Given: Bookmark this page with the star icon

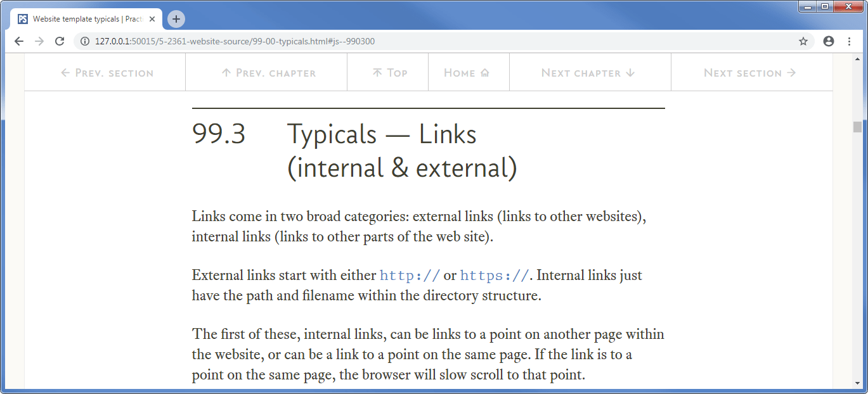Looking at the screenshot, I should click(x=803, y=41).
